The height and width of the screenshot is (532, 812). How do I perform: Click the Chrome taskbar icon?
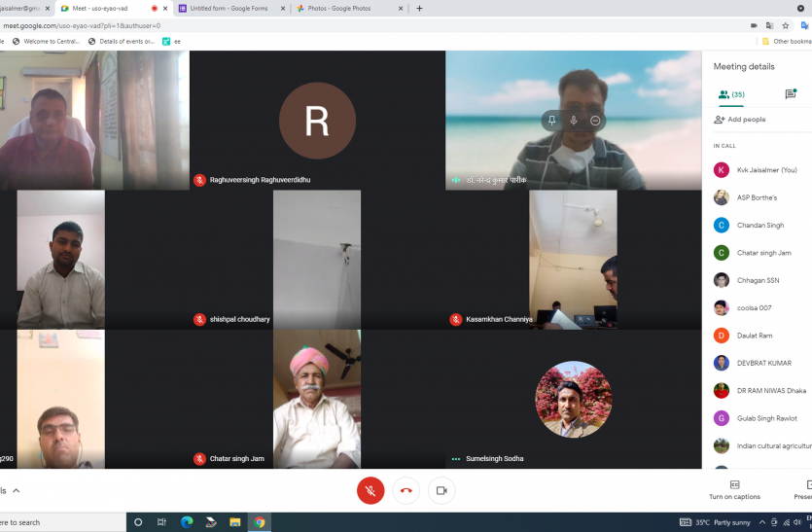click(x=260, y=522)
